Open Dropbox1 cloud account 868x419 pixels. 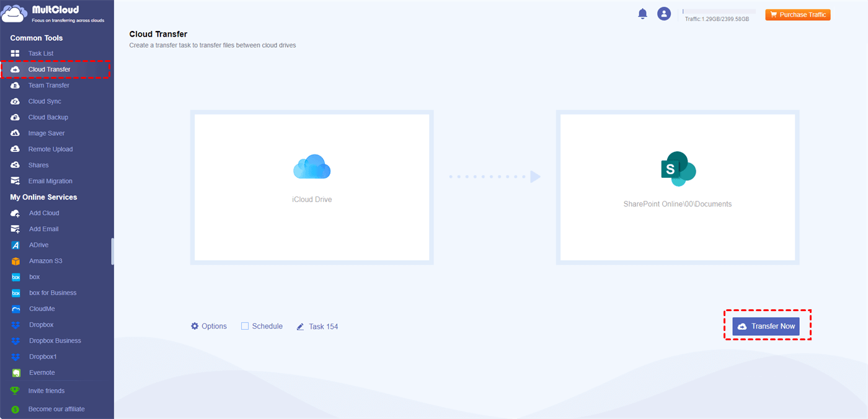point(43,357)
